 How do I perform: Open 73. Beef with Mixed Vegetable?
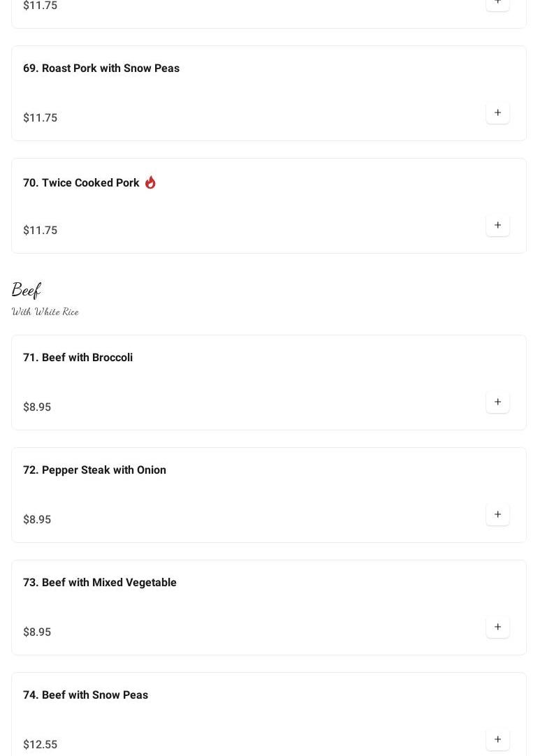(100, 583)
